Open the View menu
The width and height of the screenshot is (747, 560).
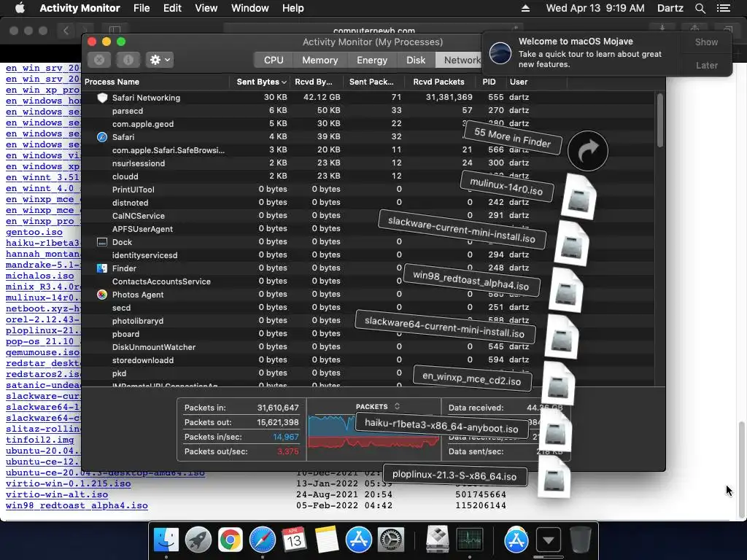[206, 8]
